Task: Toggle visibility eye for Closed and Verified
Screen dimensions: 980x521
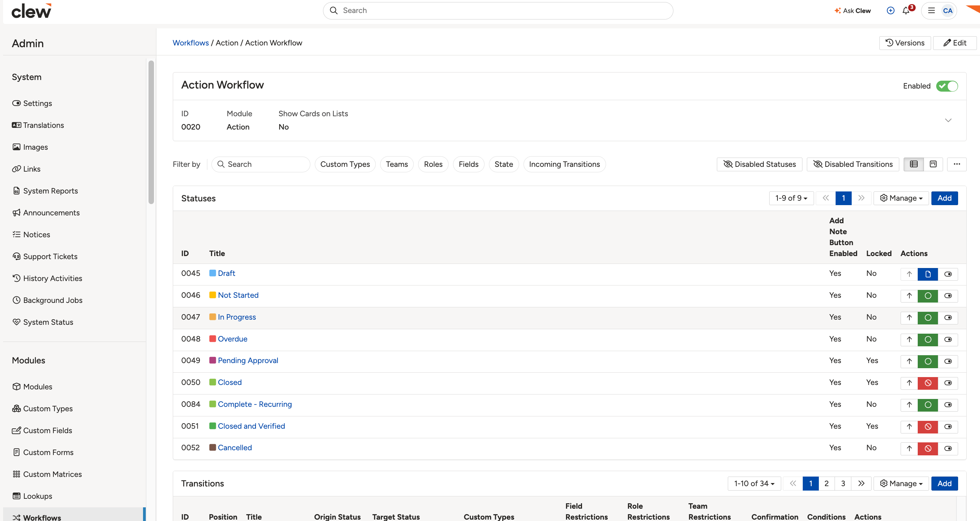Action: tap(948, 427)
